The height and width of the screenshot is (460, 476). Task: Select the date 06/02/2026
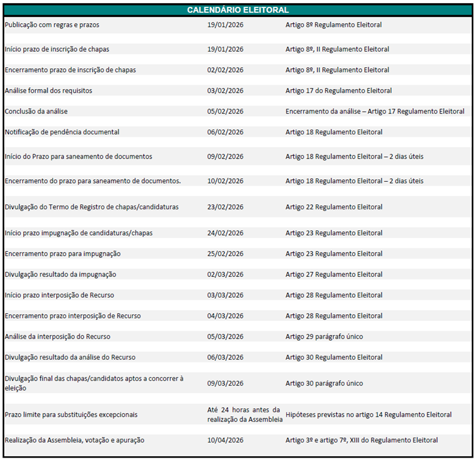tap(225, 132)
